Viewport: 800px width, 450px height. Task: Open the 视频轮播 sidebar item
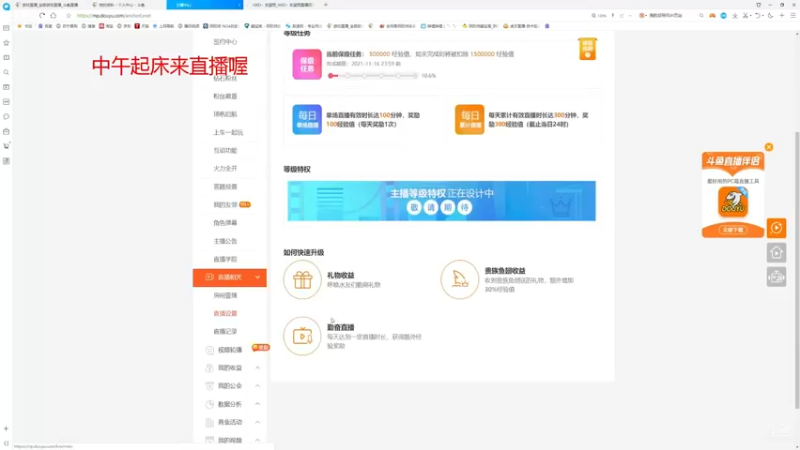point(230,349)
